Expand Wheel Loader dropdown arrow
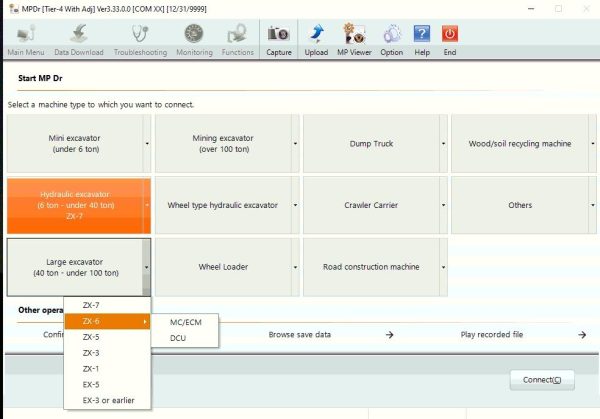 click(295, 267)
